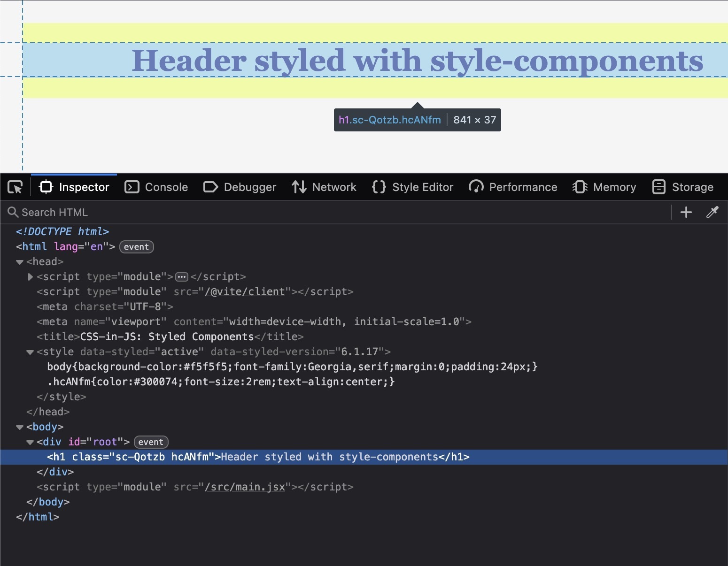Click the plus icon to create node
This screenshot has width=728, height=566.
pyautogui.click(x=686, y=212)
